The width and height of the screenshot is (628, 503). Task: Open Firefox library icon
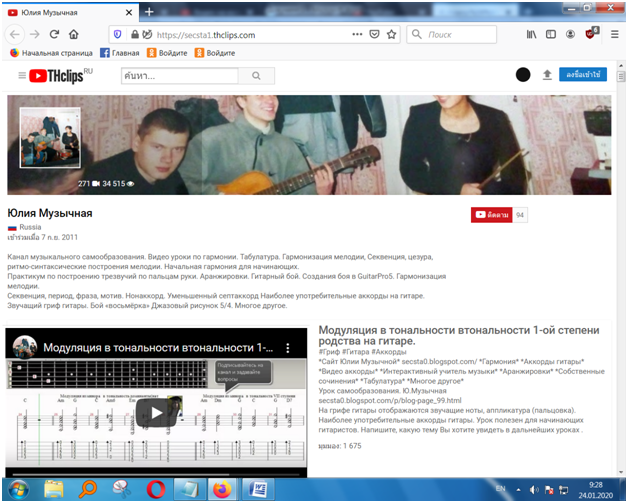click(x=531, y=35)
